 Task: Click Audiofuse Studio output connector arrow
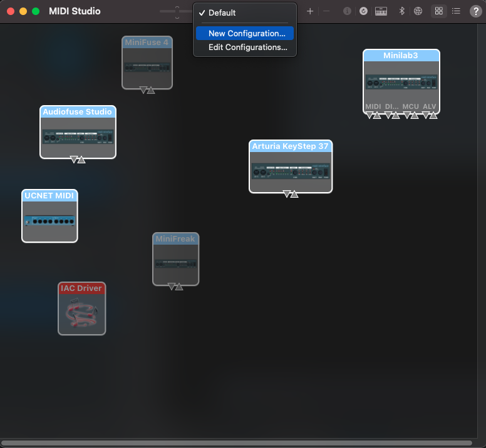click(x=81, y=160)
